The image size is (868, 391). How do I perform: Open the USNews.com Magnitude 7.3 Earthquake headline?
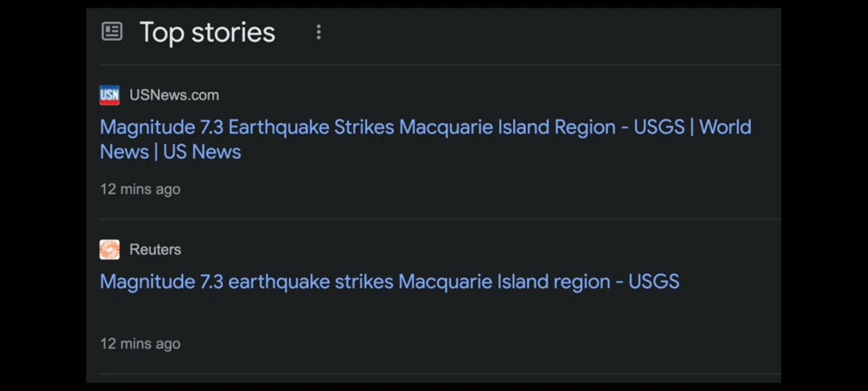point(425,128)
